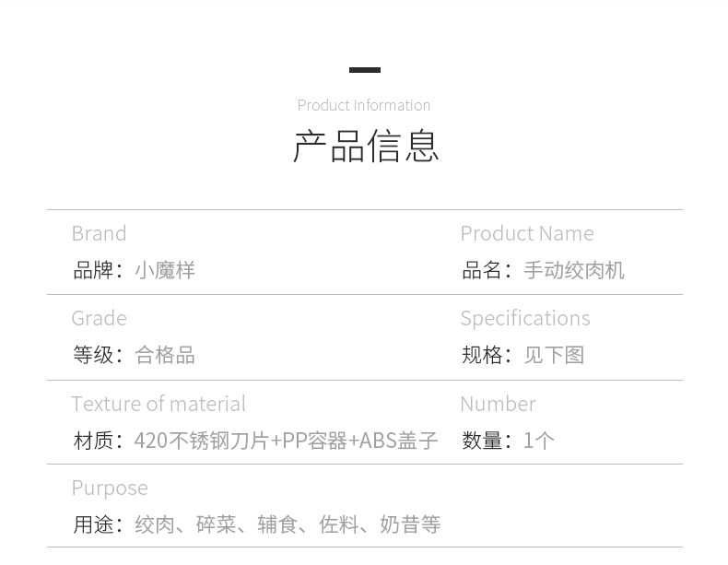The image size is (728, 565).
Task: Select material text 420不锈钢刀片+PP容器+ABS盖子
Action: 286,441
